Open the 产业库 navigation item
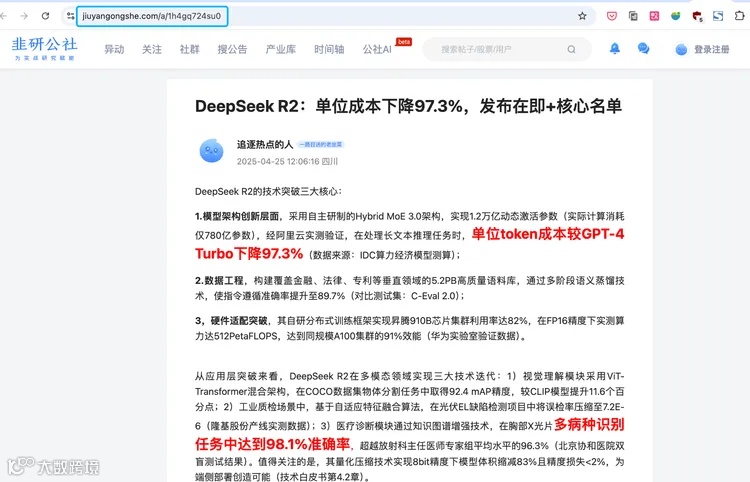 click(281, 49)
